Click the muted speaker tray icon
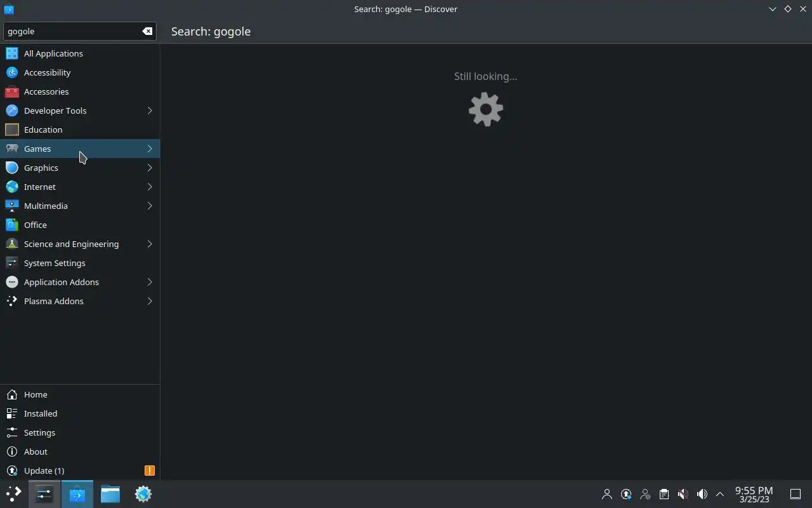 [x=683, y=494]
